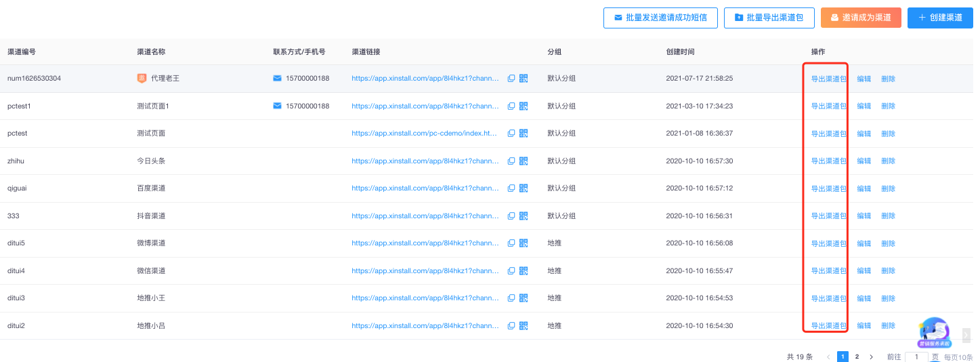Export channel package for qiguai
The width and height of the screenshot is (980, 362).
pyautogui.click(x=829, y=188)
